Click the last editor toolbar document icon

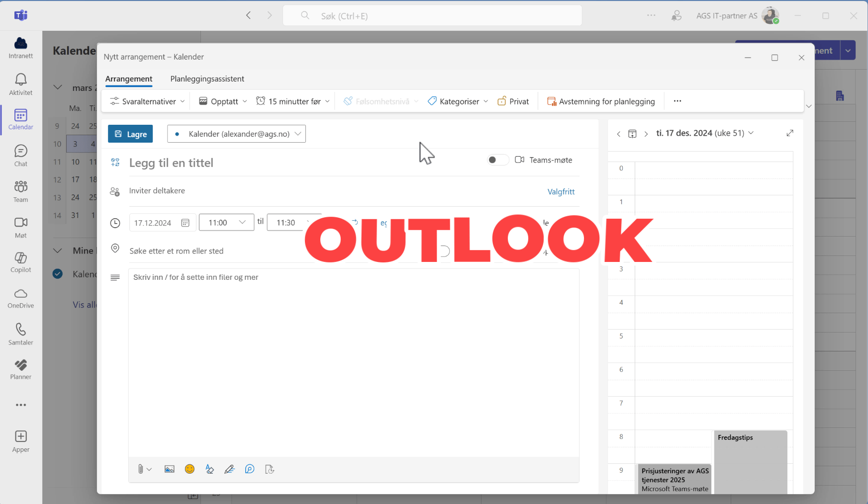pos(270,469)
